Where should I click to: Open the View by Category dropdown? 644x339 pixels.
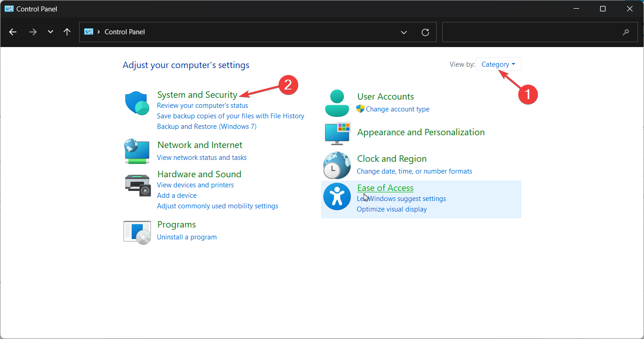pos(498,64)
